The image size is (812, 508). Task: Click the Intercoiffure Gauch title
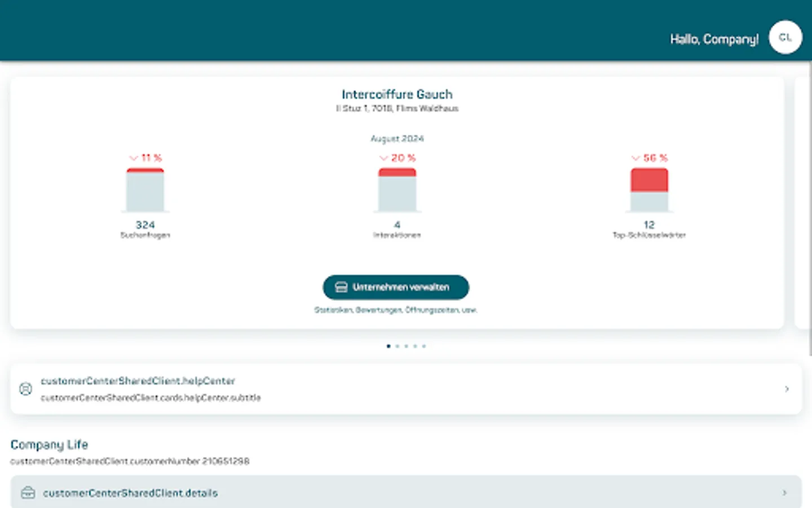[x=397, y=94]
